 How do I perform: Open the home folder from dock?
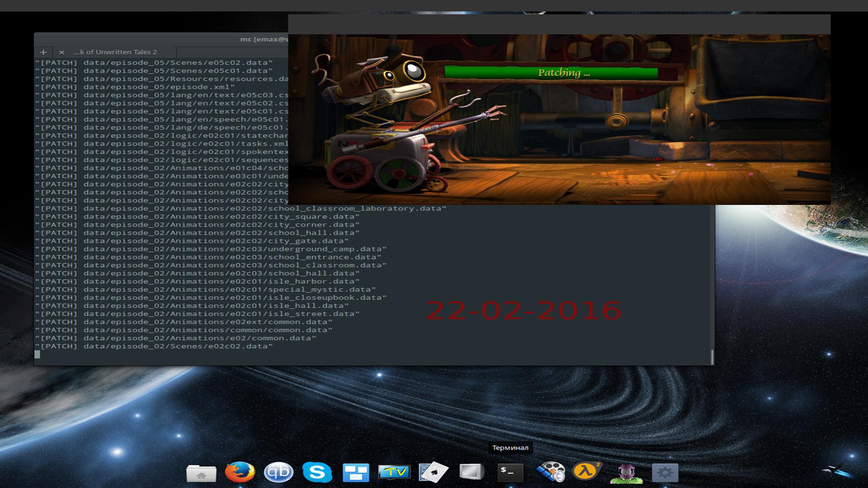click(x=201, y=473)
